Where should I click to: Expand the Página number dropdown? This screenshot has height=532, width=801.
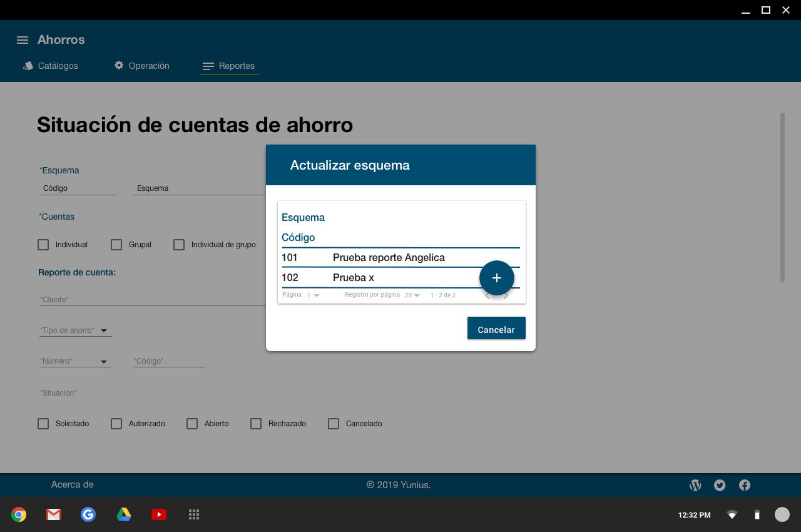click(313, 295)
